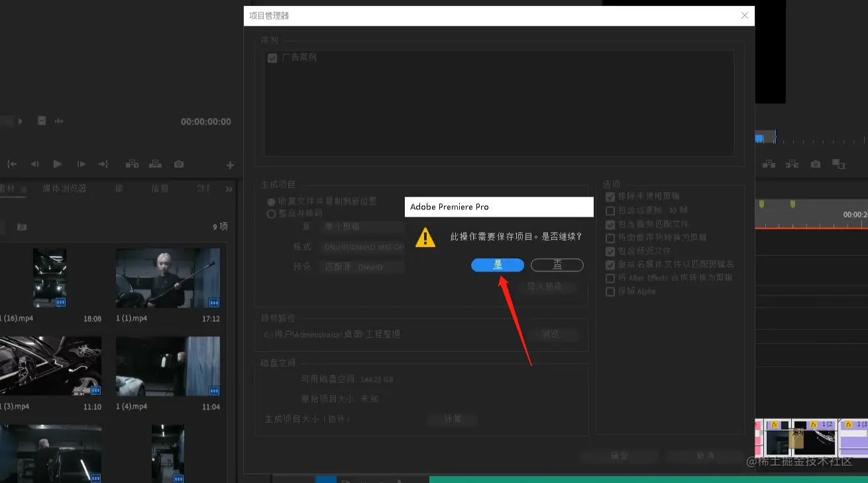
Task: Click the Mark Out icon in source monitor
Action: (103, 164)
